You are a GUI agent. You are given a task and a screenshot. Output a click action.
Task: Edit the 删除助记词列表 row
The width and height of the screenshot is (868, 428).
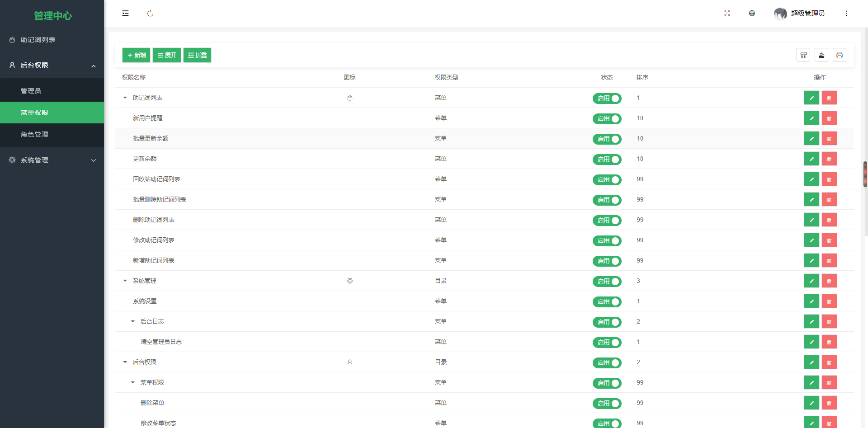point(811,220)
